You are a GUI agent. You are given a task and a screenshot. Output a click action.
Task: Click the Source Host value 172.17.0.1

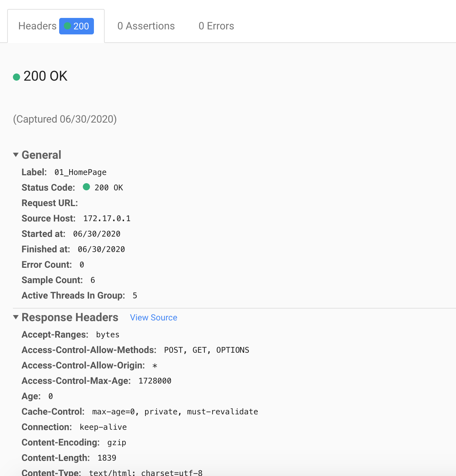click(x=107, y=219)
